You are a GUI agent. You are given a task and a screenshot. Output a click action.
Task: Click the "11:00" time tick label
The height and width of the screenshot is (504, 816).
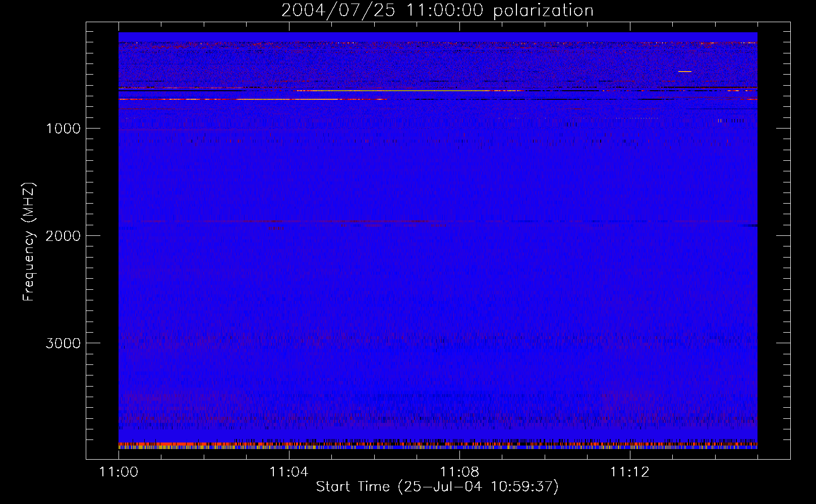tap(119, 472)
